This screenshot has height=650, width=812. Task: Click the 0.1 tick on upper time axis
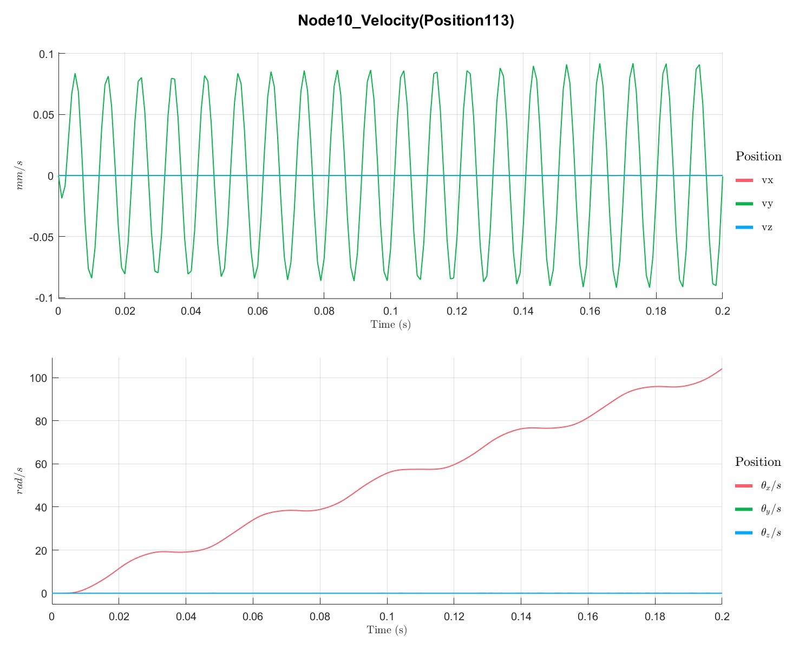(x=390, y=311)
